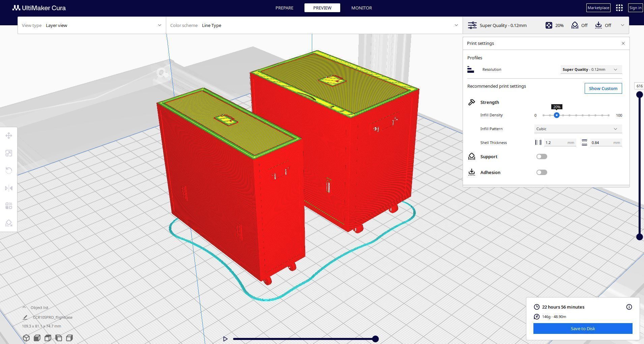Click the Sign in button

coord(635,8)
